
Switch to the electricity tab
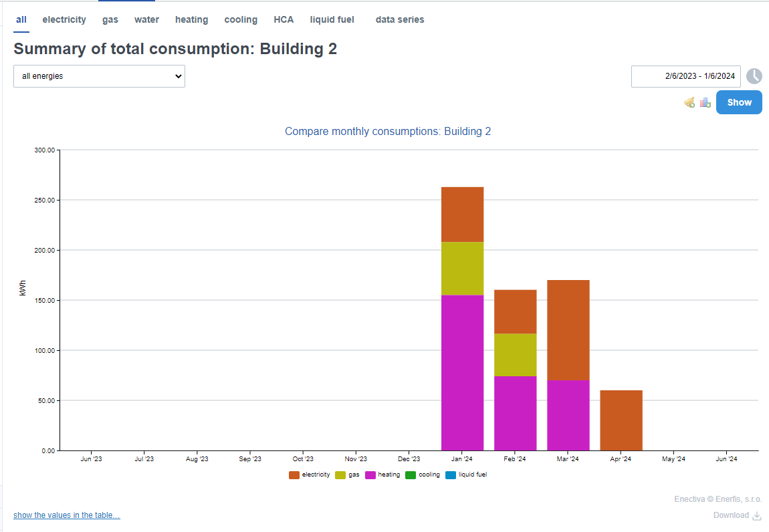(x=64, y=20)
